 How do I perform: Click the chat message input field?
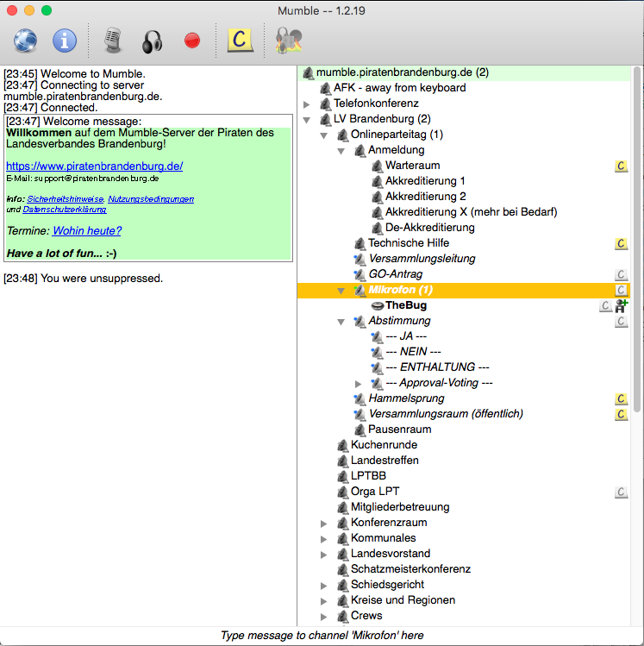pyautogui.click(x=322, y=636)
